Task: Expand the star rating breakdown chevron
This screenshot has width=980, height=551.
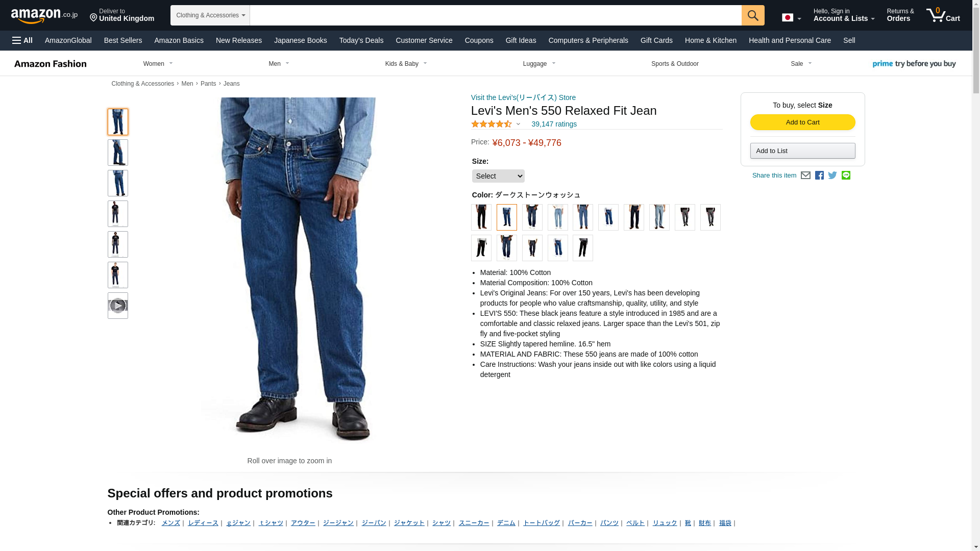Action: (x=518, y=124)
